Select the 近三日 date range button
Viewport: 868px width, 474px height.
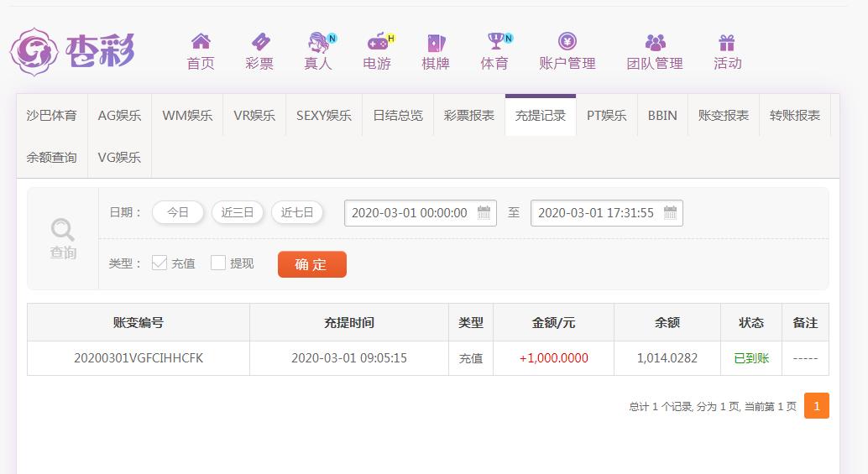[238, 212]
